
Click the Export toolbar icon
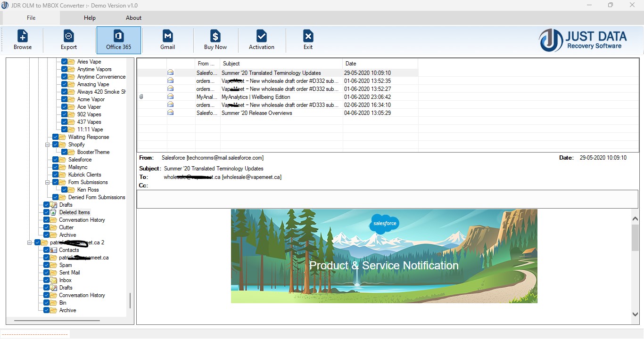click(69, 36)
